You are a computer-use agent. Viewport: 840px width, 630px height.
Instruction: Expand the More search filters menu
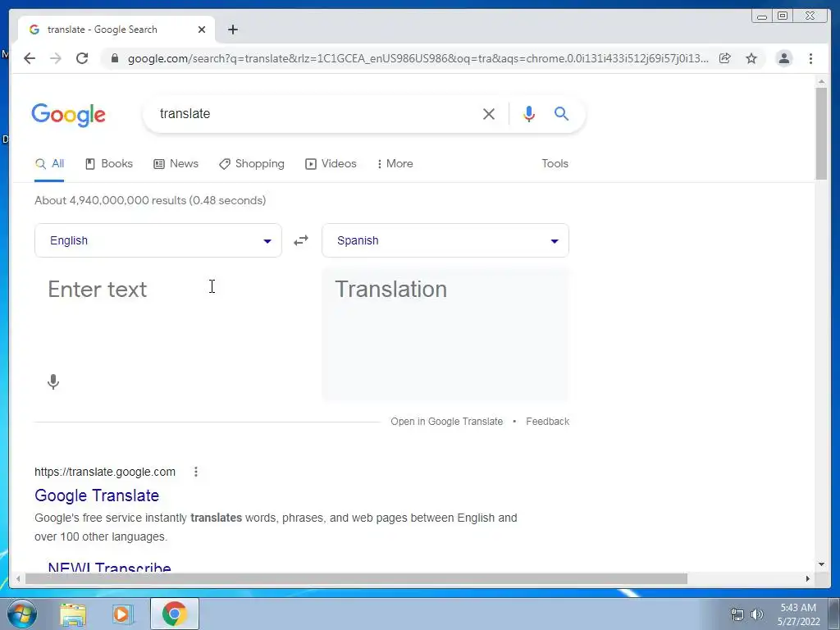pos(395,163)
